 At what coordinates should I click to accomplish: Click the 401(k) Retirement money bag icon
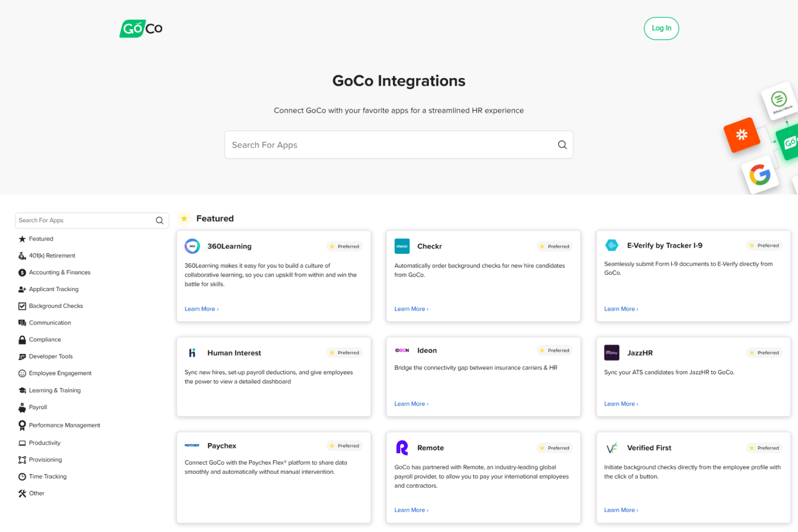22,255
